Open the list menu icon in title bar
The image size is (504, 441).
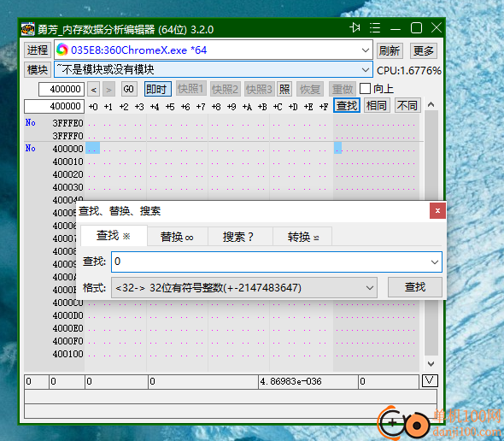tap(375, 28)
